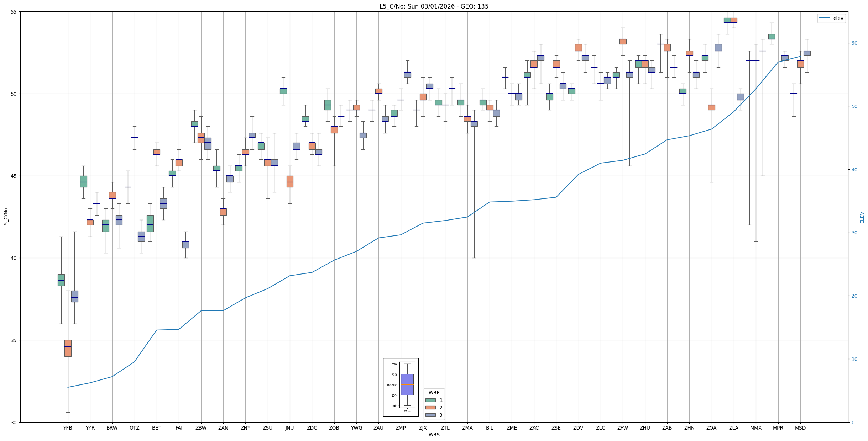Screen dimensions: 868x441
Task: Click the YFB station x-axis label
Action: 68,428
